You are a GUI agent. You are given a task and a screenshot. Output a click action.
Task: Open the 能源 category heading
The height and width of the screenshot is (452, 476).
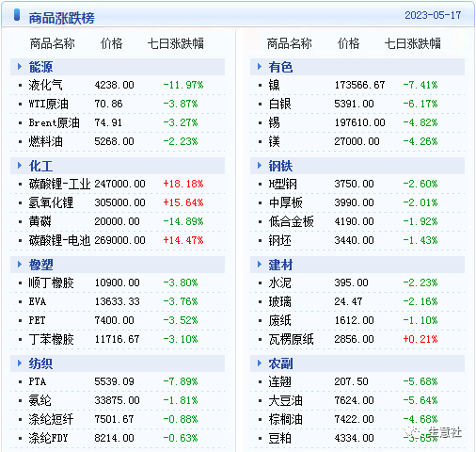click(40, 67)
